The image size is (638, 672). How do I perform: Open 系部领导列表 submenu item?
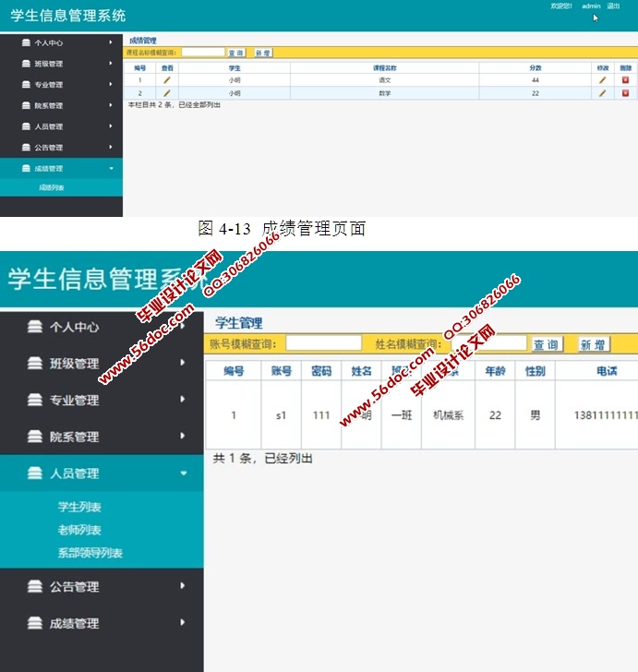(90, 553)
